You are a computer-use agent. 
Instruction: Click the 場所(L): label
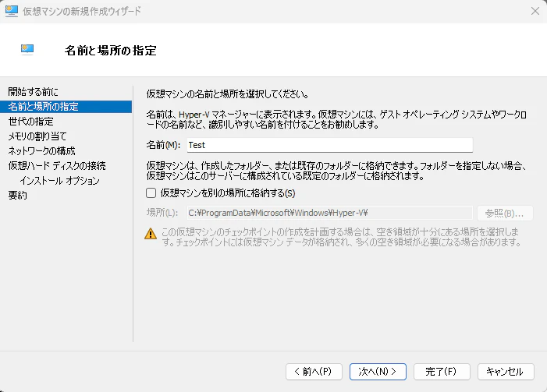tap(162, 213)
